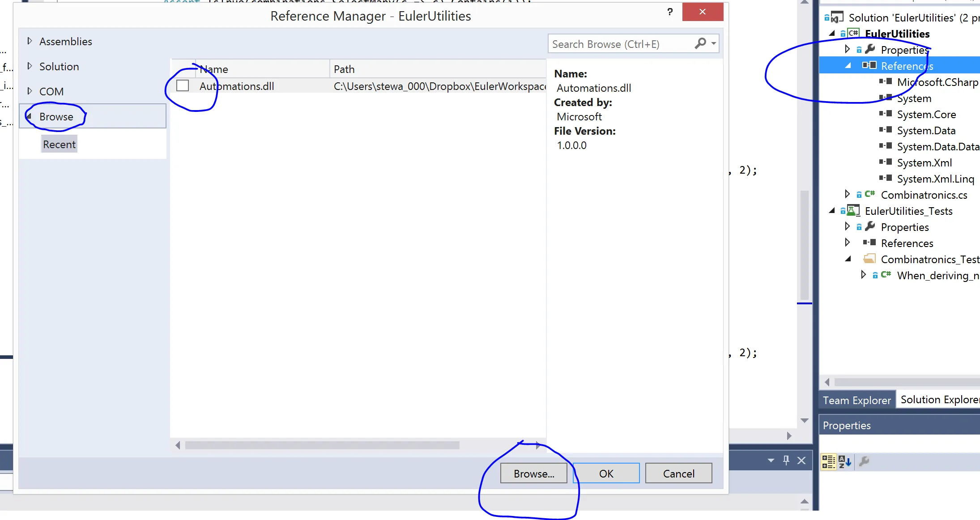Switch to the Solution Explorer tab
Viewport: 980px width, 520px height.
point(939,400)
